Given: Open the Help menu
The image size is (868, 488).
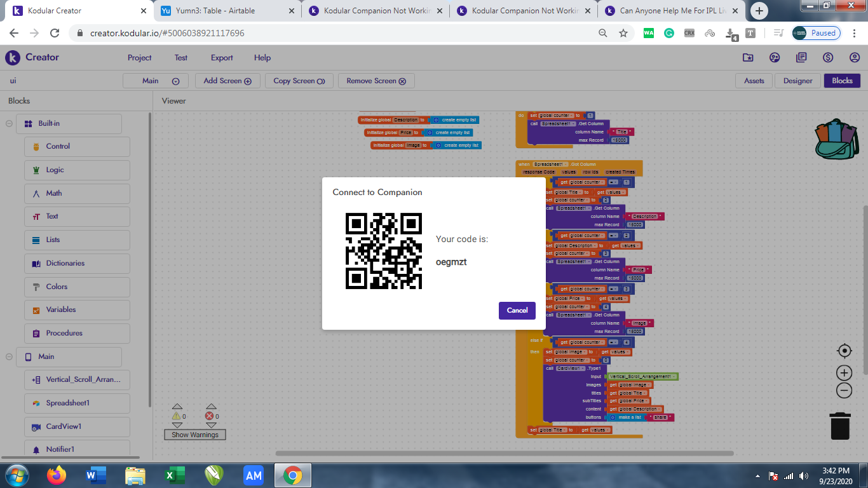Looking at the screenshot, I should pyautogui.click(x=262, y=57).
